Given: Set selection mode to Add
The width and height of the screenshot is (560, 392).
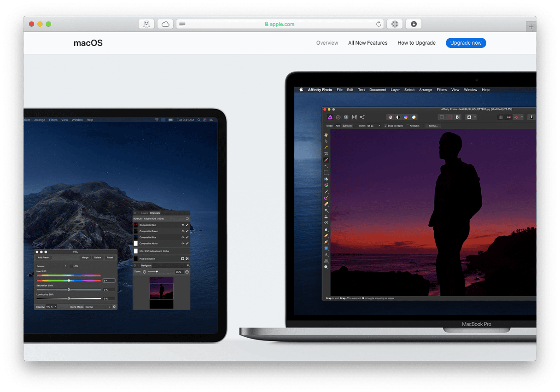Looking at the screenshot, I should (x=338, y=126).
